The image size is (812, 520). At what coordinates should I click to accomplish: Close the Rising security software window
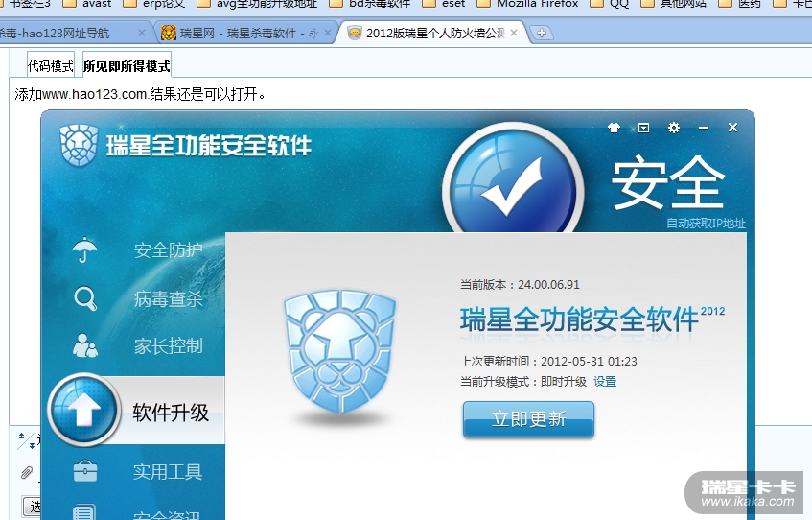tap(732, 128)
